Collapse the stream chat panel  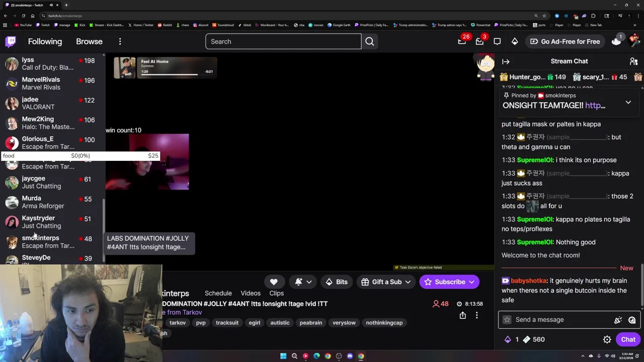tap(506, 61)
